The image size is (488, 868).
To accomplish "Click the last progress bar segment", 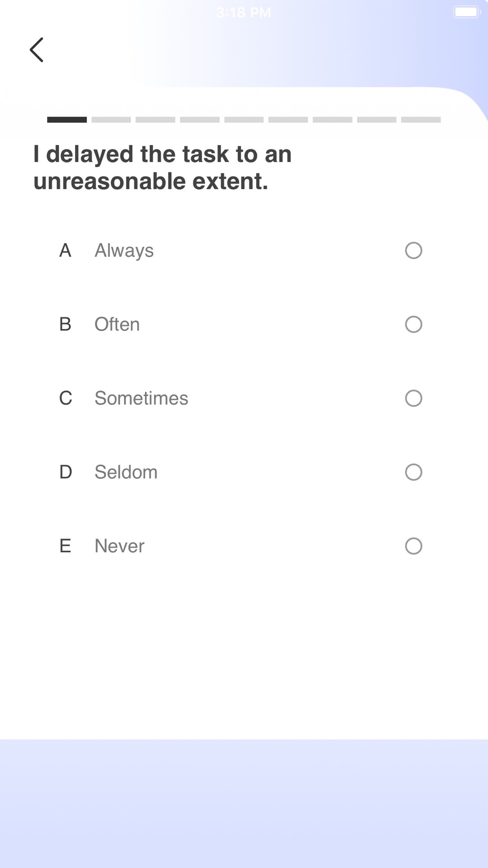I will 421,120.
